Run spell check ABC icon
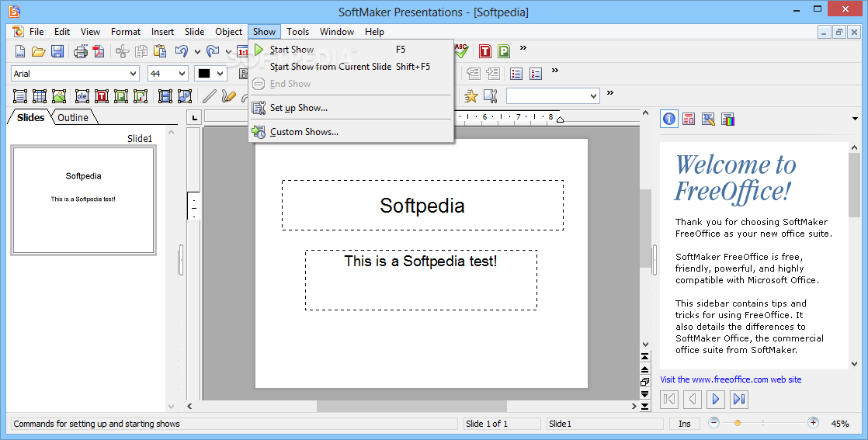 click(x=461, y=51)
